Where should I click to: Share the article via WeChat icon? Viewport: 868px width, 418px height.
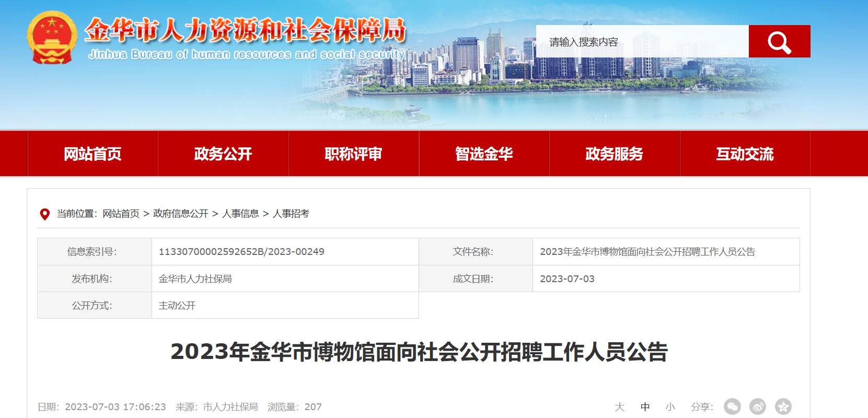[732, 407]
